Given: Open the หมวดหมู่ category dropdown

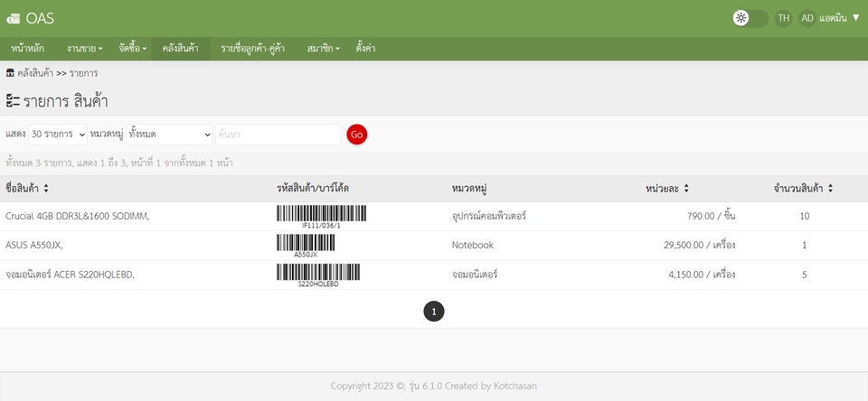Looking at the screenshot, I should tap(169, 135).
